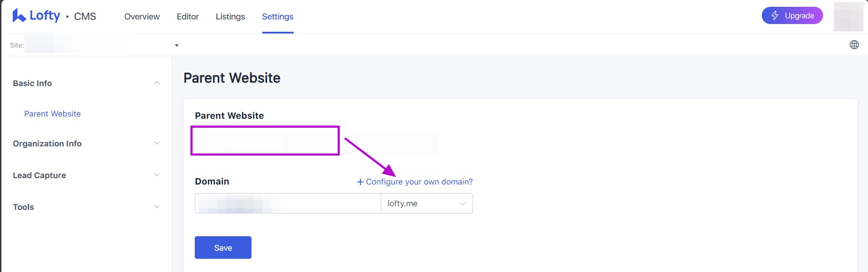Expand the Tools section
Screen dimensions: 868x272
click(157, 207)
